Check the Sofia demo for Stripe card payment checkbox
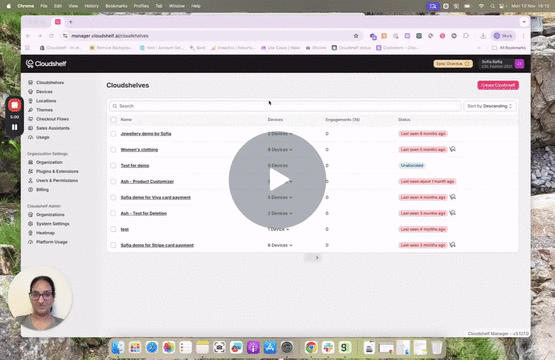 (113, 245)
